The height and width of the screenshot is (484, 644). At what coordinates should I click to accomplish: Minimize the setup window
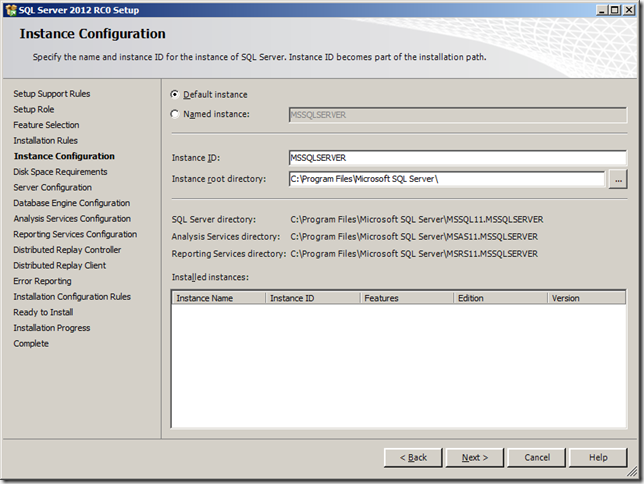tap(597, 10)
